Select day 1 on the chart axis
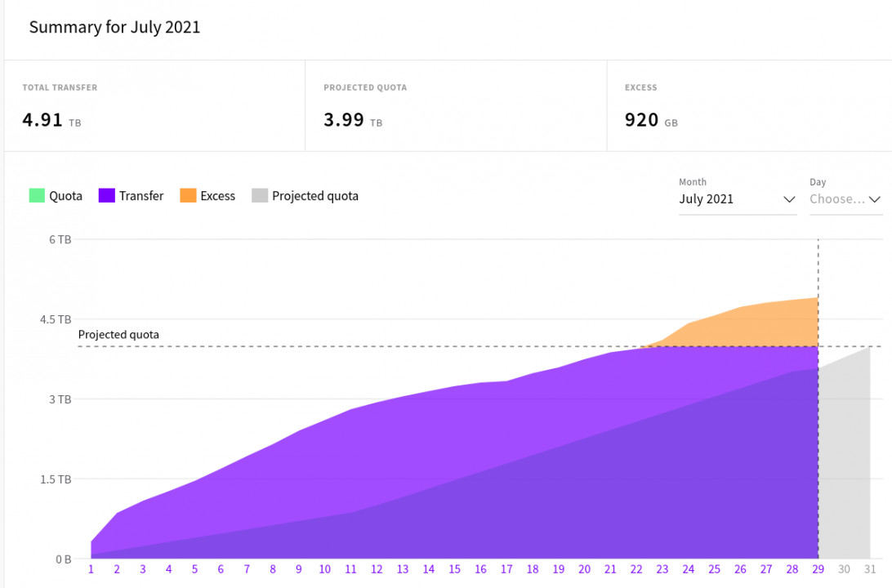The width and height of the screenshot is (892, 588). 91,569
